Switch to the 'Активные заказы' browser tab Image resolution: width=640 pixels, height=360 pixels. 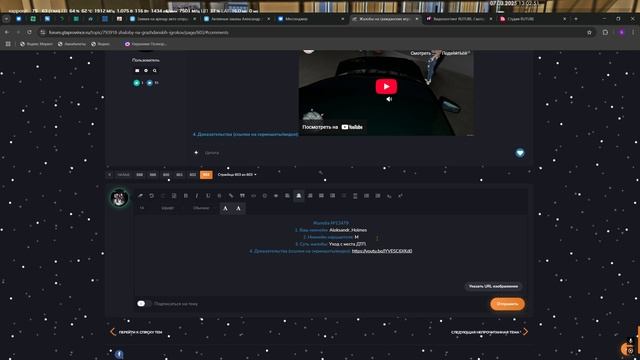[x=236, y=19]
